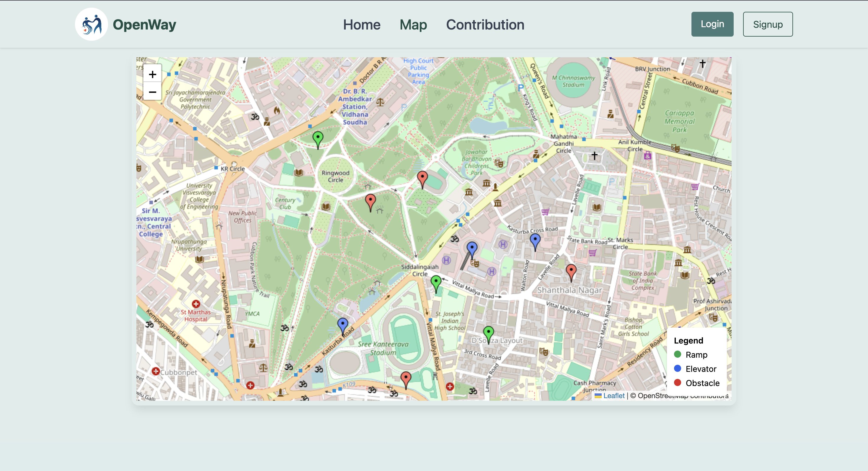
Task: Click the OpenWay brand name text
Action: coord(144,24)
